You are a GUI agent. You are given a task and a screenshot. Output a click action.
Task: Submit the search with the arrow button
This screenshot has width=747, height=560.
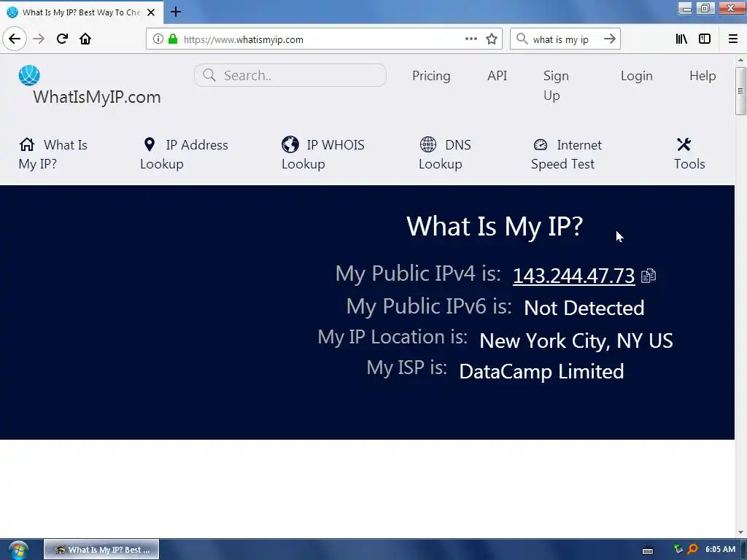tap(609, 39)
